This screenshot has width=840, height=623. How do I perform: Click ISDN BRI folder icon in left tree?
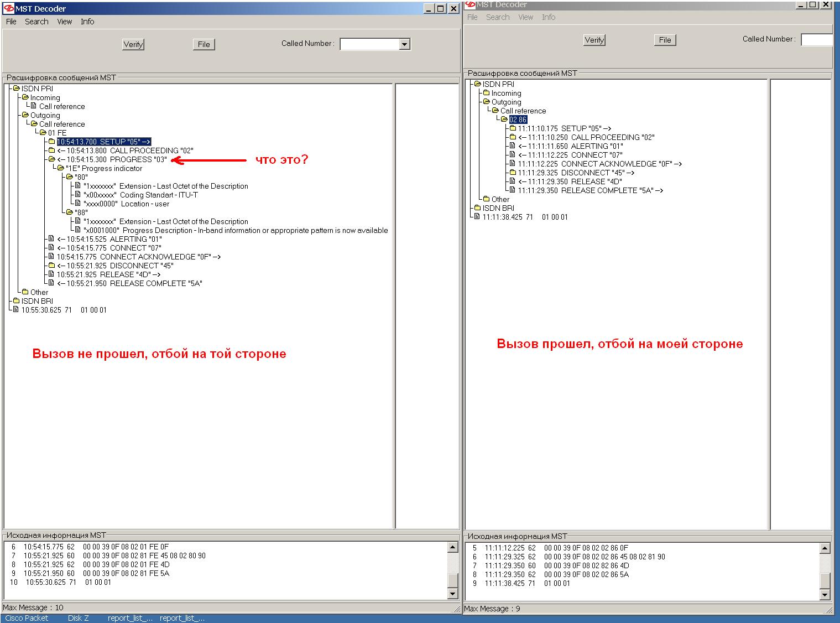(17, 301)
